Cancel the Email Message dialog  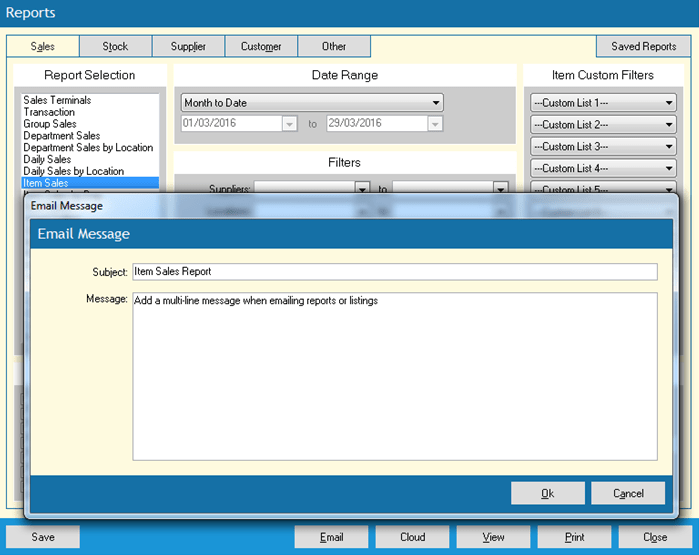627,493
